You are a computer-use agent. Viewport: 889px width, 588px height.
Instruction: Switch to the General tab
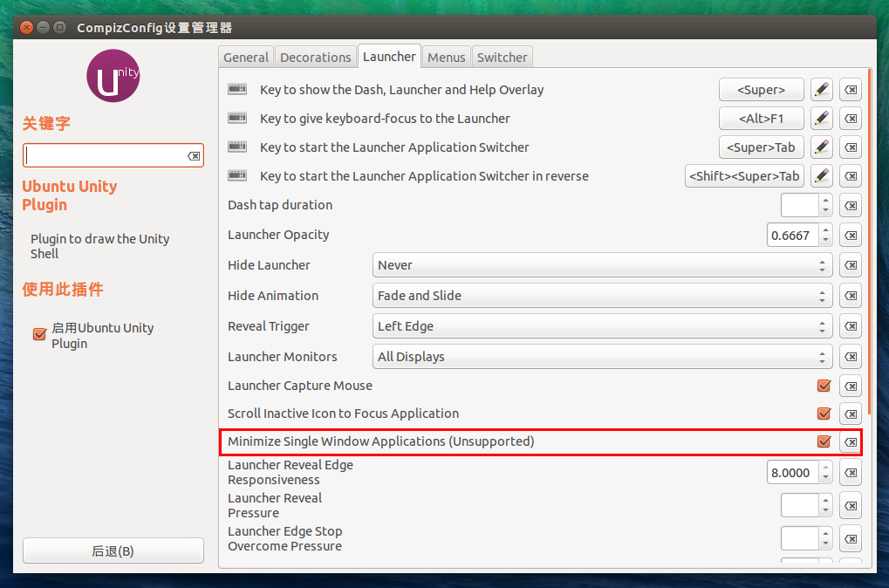[246, 58]
